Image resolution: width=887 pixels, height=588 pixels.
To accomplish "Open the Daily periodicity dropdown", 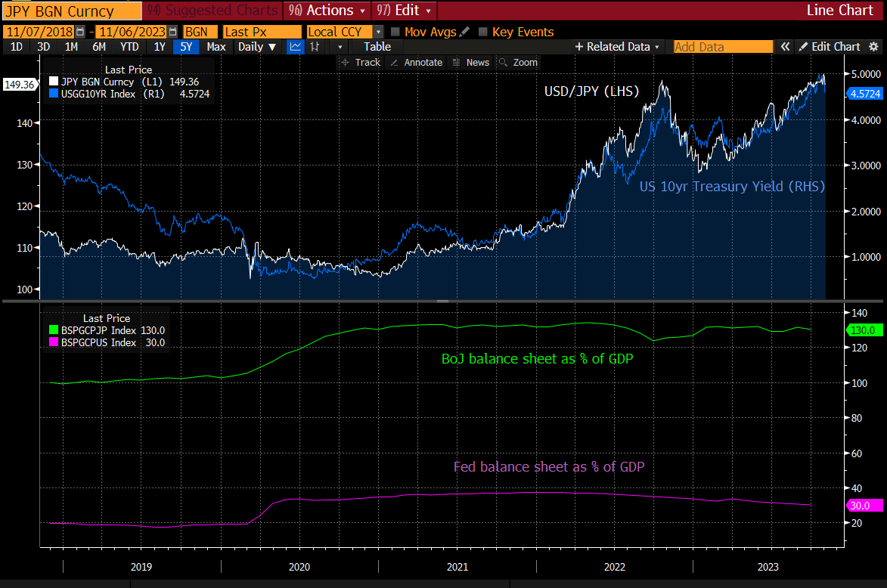I will 257,47.
